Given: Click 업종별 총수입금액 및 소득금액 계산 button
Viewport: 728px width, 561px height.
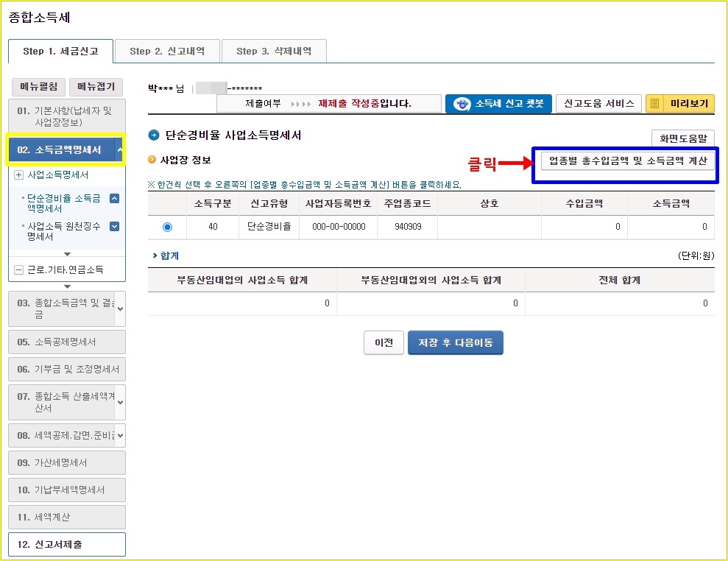Looking at the screenshot, I should 628,161.
